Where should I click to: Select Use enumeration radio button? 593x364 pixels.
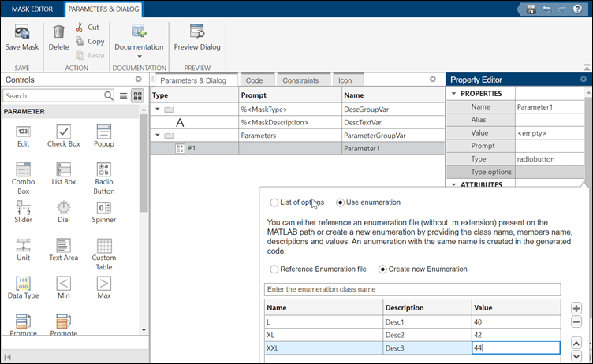coord(341,202)
